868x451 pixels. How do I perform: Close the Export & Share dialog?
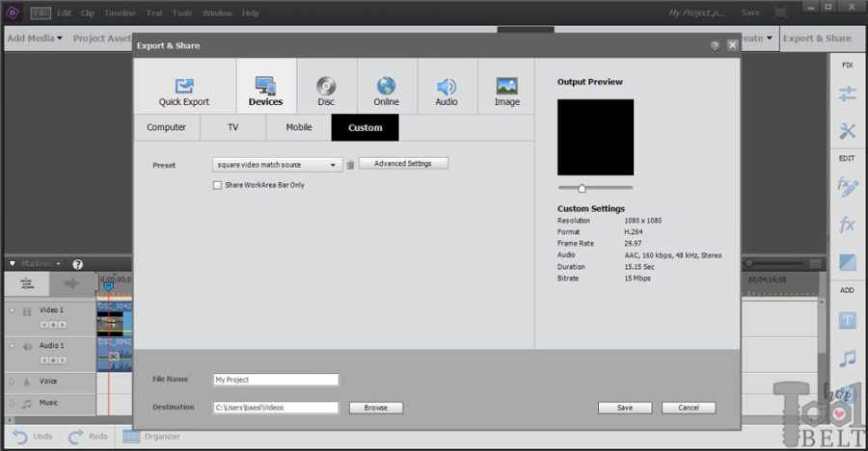click(x=732, y=45)
